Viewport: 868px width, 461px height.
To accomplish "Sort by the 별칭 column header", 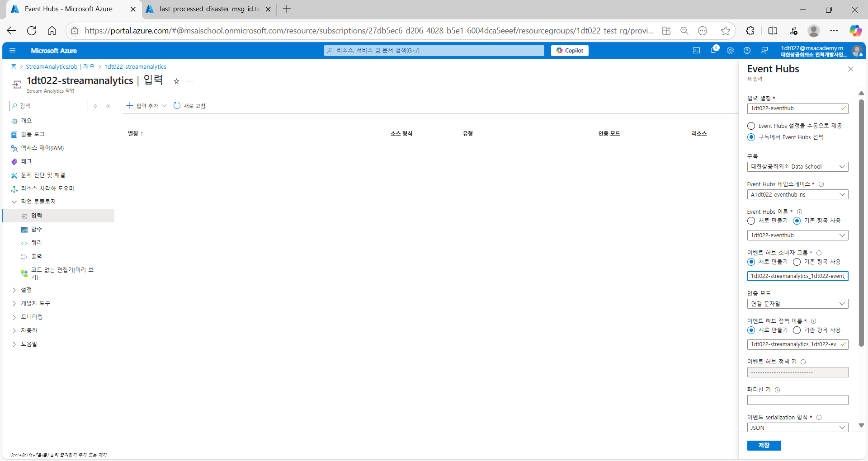I will click(x=135, y=134).
